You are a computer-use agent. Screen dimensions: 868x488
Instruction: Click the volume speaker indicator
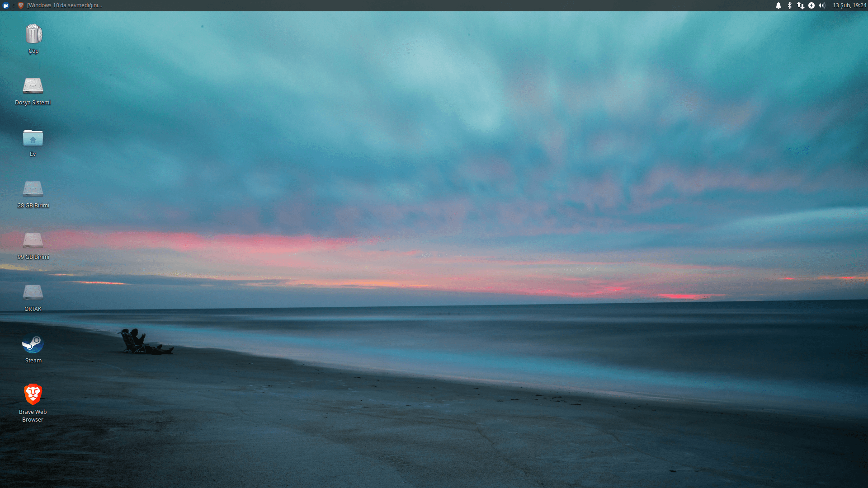pos(822,5)
